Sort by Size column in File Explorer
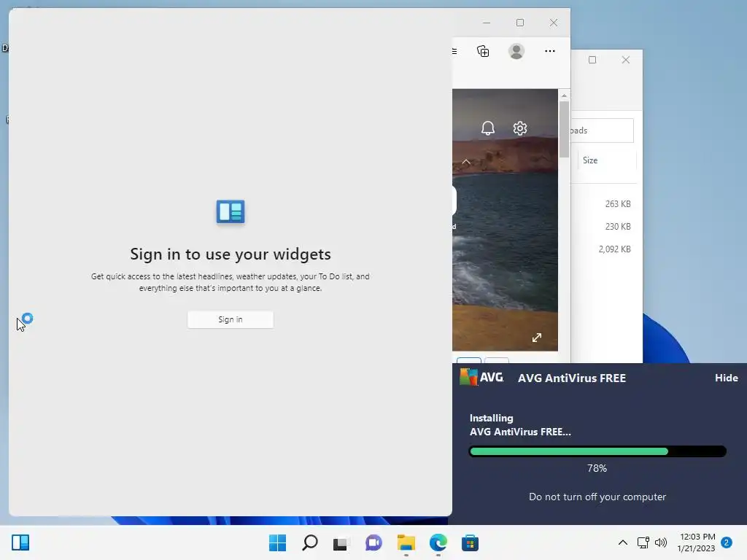Screen dimensions: 747x560 pyautogui.click(x=589, y=160)
